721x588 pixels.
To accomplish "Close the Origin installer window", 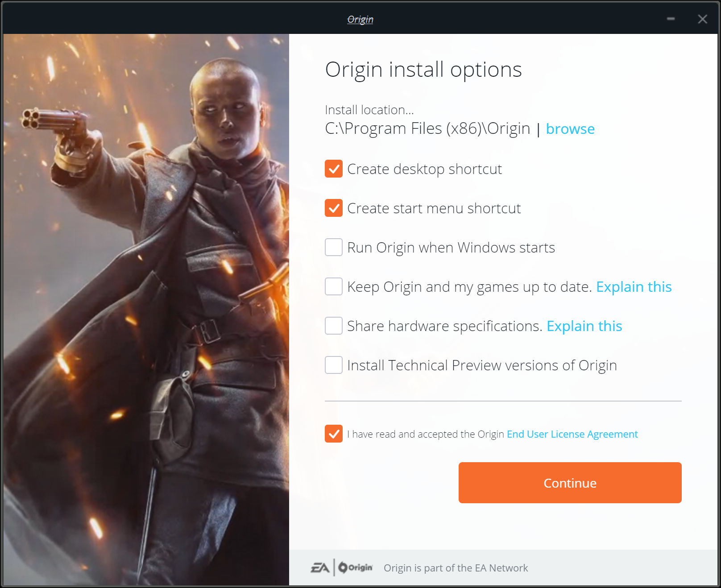I will tap(702, 19).
